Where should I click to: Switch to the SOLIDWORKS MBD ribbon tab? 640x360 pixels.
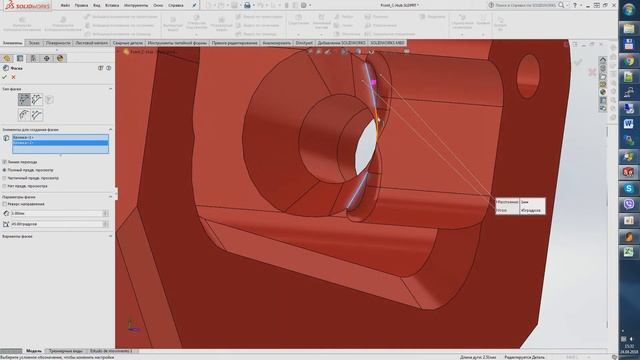pyautogui.click(x=387, y=42)
